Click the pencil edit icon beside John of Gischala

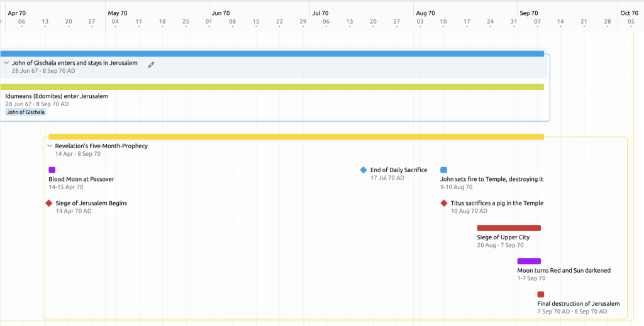tap(151, 64)
